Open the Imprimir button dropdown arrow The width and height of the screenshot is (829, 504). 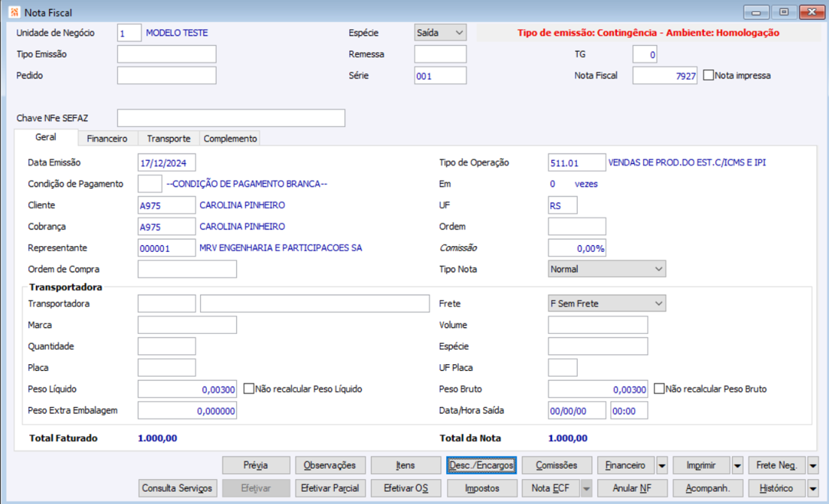(x=737, y=466)
